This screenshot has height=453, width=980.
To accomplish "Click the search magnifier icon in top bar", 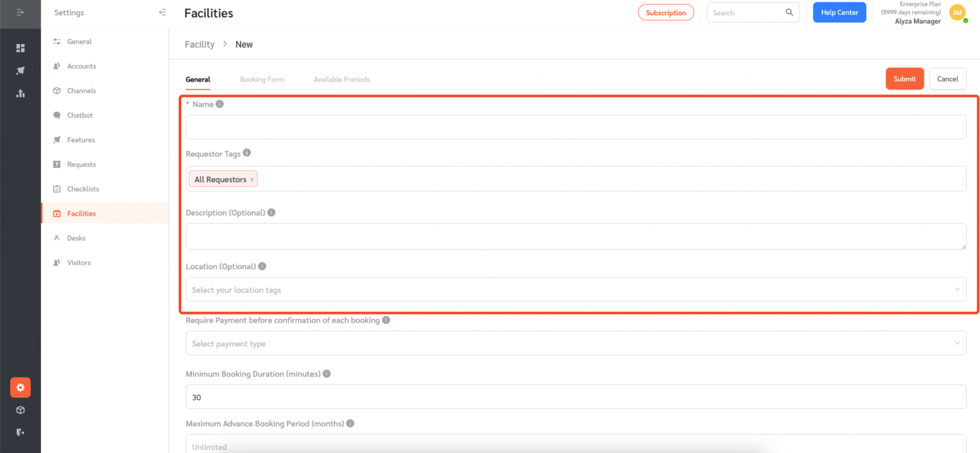I will (x=789, y=12).
